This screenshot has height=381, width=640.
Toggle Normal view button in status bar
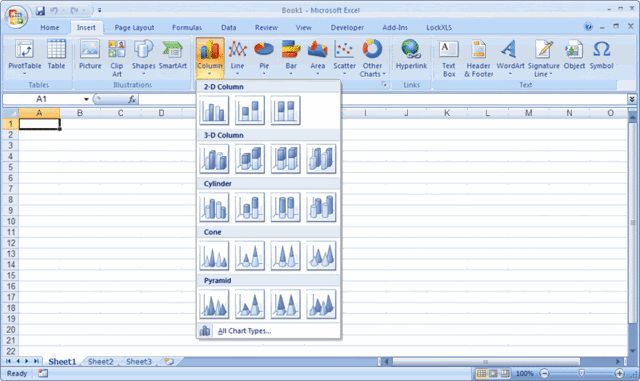pos(481,373)
